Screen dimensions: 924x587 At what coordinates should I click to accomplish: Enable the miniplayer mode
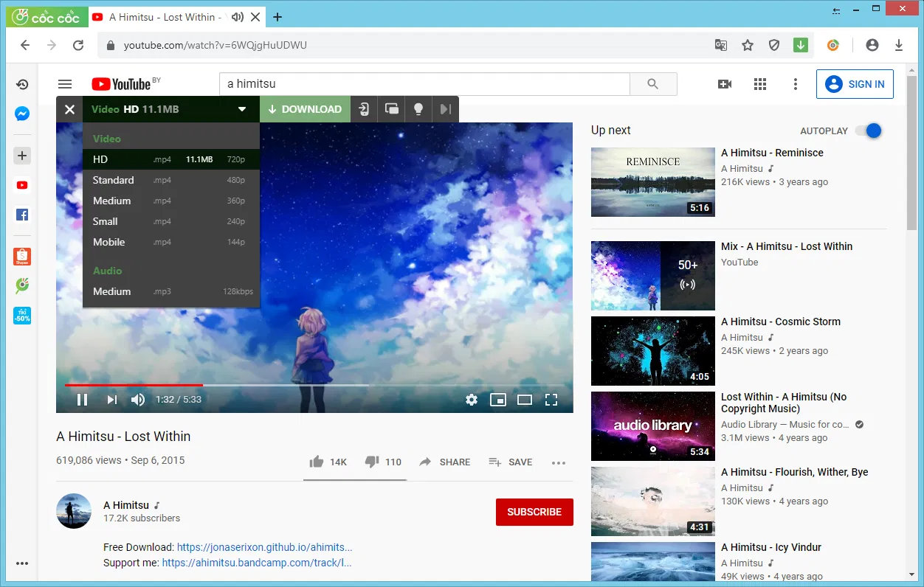[498, 400]
